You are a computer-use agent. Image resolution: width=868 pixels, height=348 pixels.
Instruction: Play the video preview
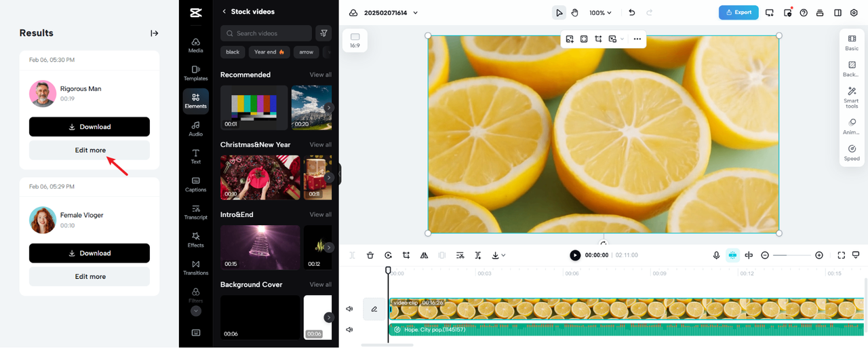click(x=575, y=255)
